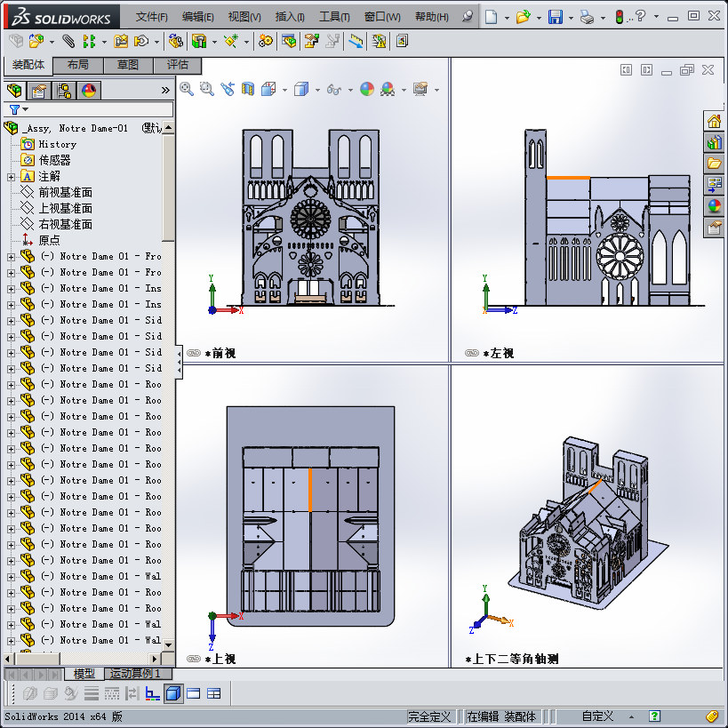Open the filter funnel dropdown in tree
Viewport: 728px width, 728px height.
18,109
